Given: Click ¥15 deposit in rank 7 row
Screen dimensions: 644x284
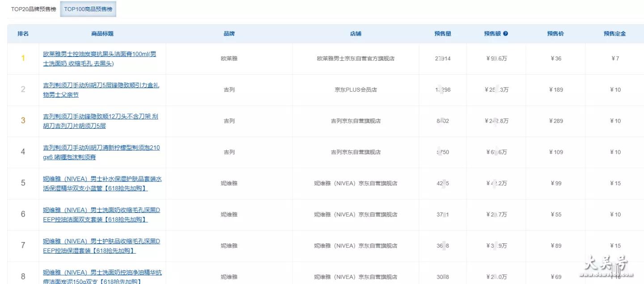Looking at the screenshot, I should [x=615, y=246].
